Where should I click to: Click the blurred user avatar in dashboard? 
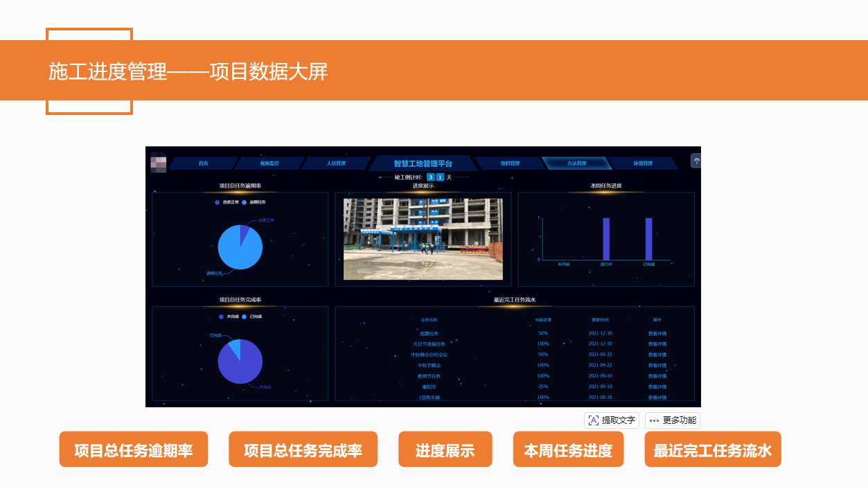click(158, 162)
